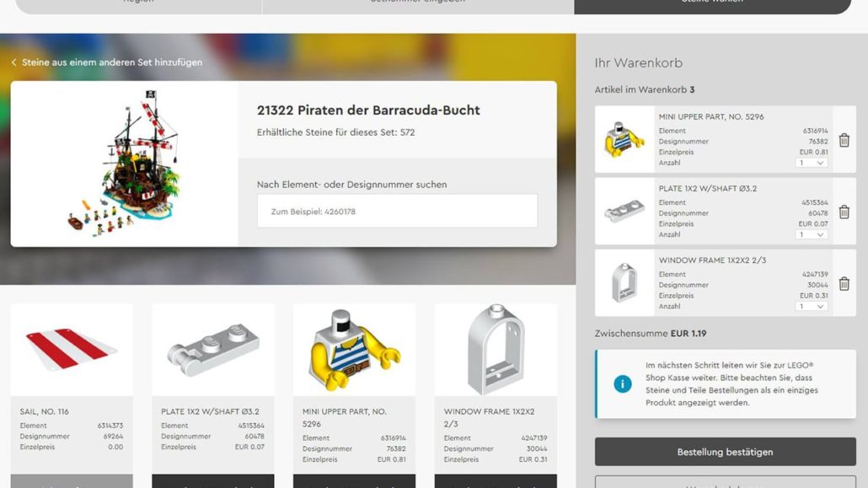Click cart item title 'MINI UPPER PART, NO. 5296'
The image size is (868, 488).
(711, 117)
